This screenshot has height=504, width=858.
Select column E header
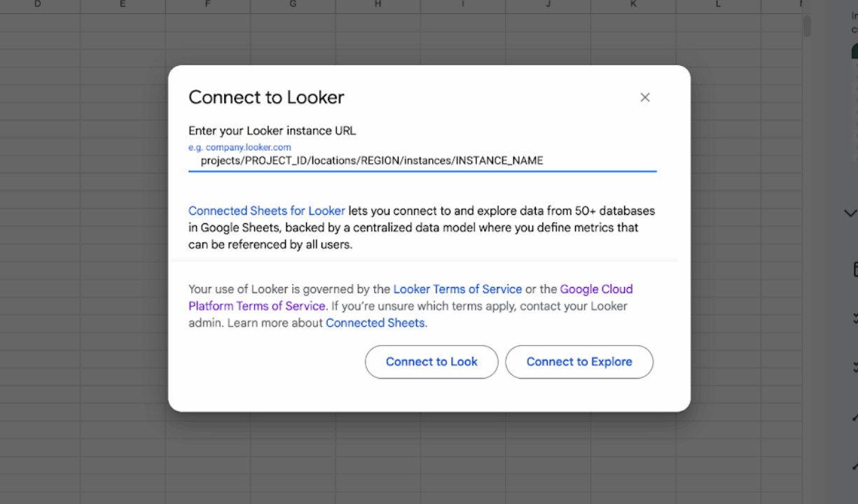click(123, 5)
